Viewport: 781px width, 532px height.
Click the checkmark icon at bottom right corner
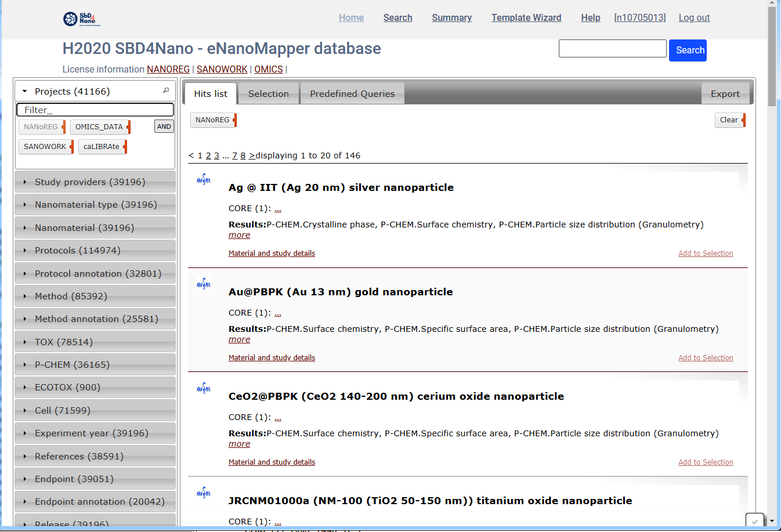click(754, 520)
